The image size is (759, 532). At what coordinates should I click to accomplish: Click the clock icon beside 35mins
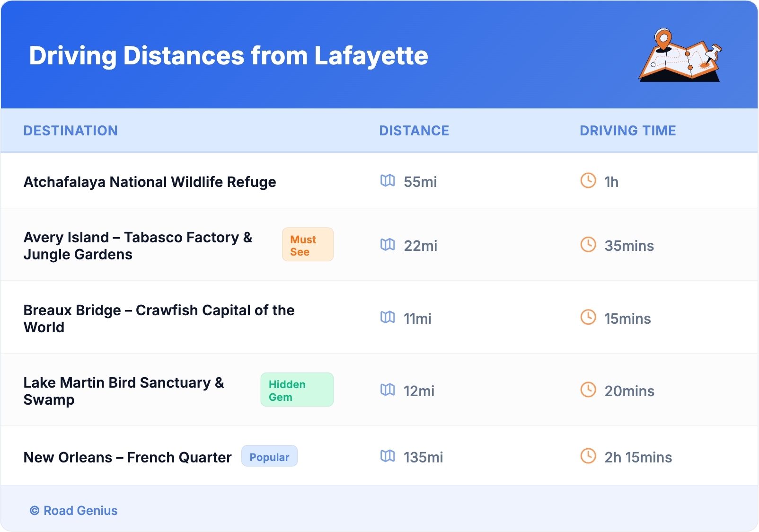coord(588,245)
